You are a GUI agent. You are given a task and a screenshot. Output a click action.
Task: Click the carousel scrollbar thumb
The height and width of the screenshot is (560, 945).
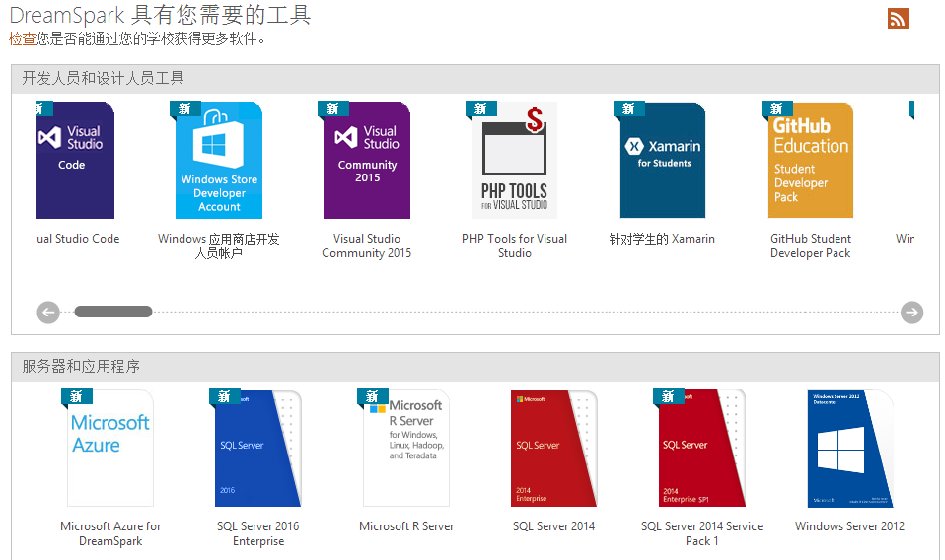coord(113,312)
